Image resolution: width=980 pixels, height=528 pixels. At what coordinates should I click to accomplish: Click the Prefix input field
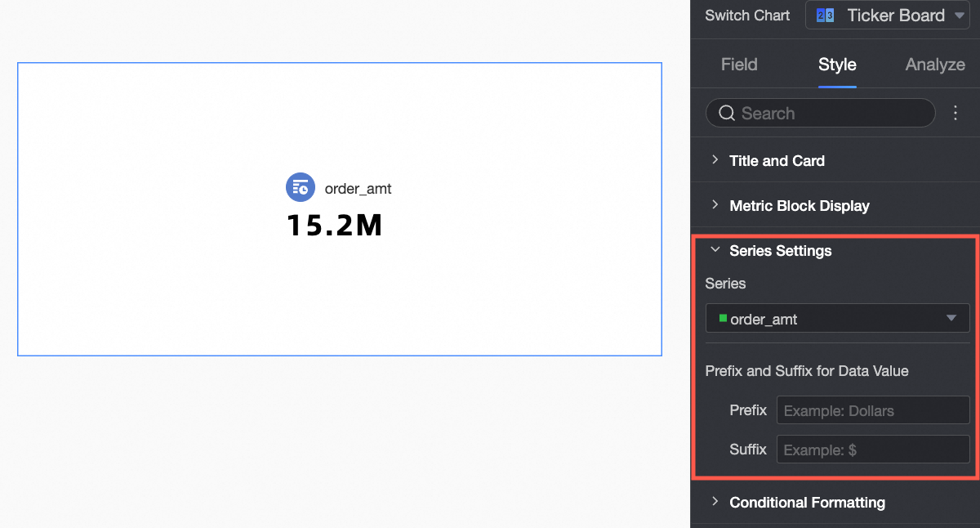(x=872, y=410)
